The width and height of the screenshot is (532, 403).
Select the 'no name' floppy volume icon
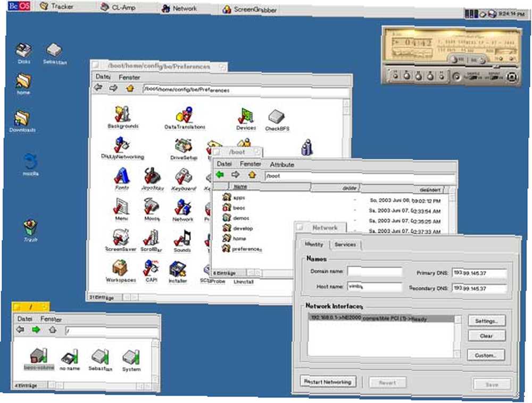pyautogui.click(x=70, y=360)
